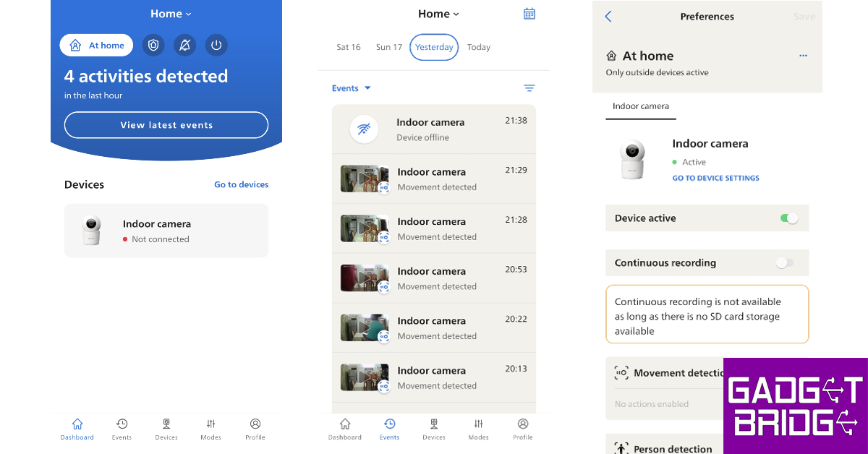Image resolution: width=868 pixels, height=454 pixels.
Task: Tap the muted bell icon
Action: click(184, 46)
